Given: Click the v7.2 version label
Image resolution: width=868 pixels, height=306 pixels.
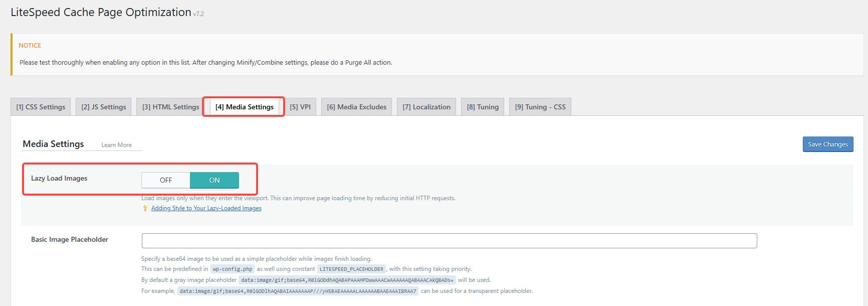Looking at the screenshot, I should (x=198, y=14).
